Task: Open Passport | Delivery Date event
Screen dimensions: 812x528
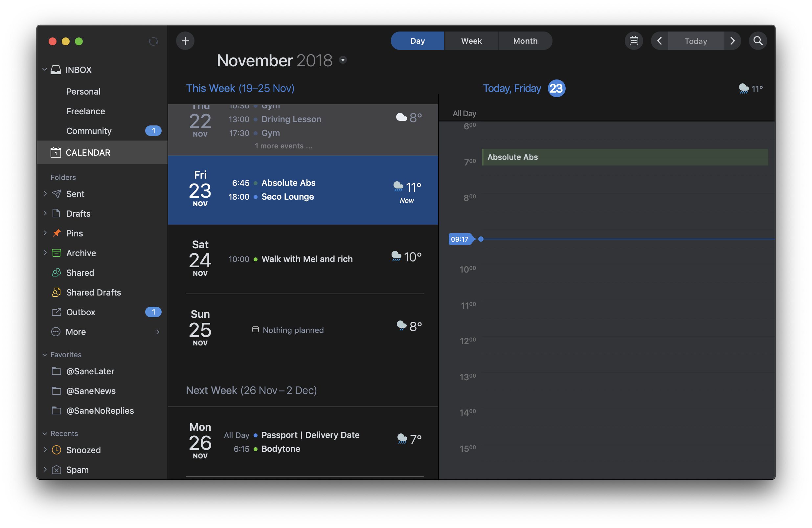Action: [x=310, y=435]
